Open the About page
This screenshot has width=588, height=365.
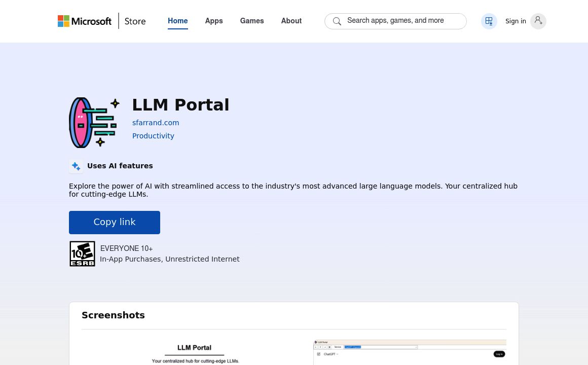[291, 21]
